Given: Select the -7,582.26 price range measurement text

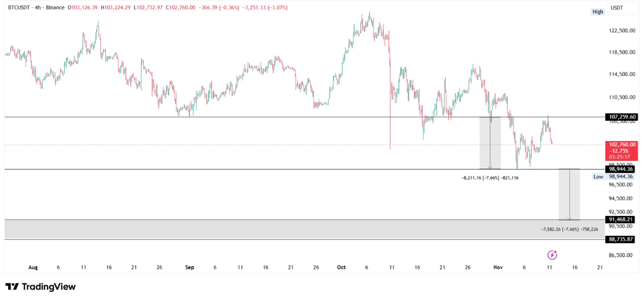Looking at the screenshot, I should click(x=569, y=230).
